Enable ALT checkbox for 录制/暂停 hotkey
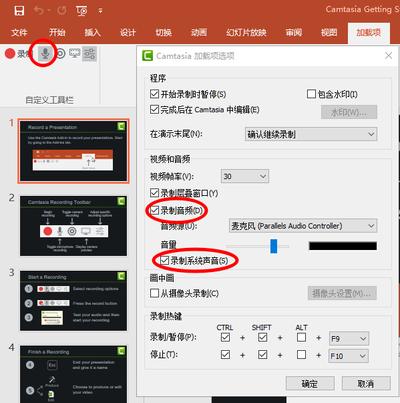This screenshot has height=403, width=400. click(301, 337)
